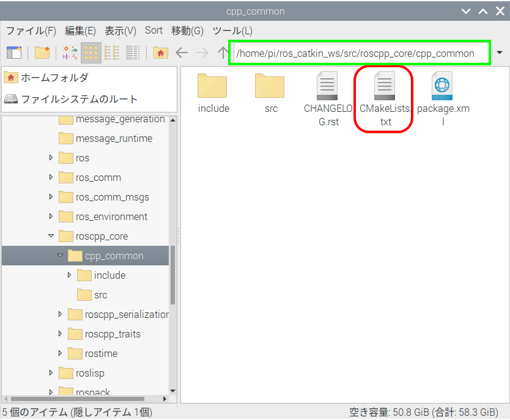Select message_runtime in the folder tree

pyautogui.click(x=106, y=139)
